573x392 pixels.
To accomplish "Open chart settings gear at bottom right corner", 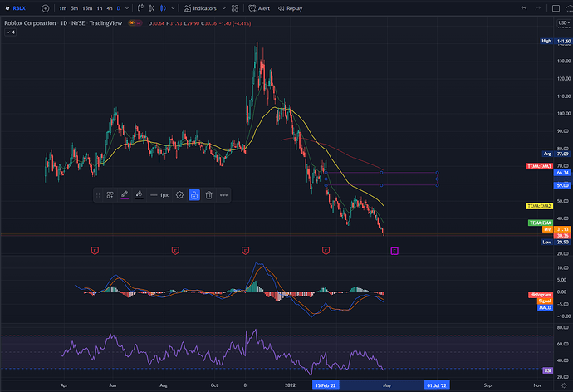I will (x=564, y=385).
